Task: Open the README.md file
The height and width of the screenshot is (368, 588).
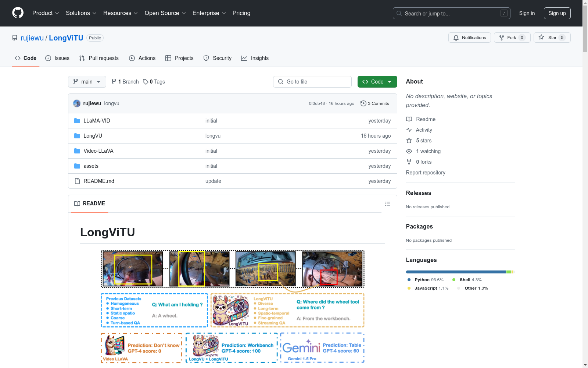Action: (99, 181)
